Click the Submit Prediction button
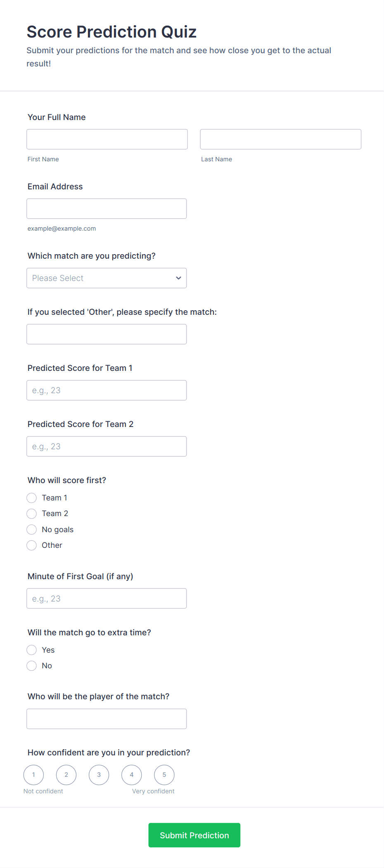Image resolution: width=384 pixels, height=868 pixels. (x=194, y=835)
